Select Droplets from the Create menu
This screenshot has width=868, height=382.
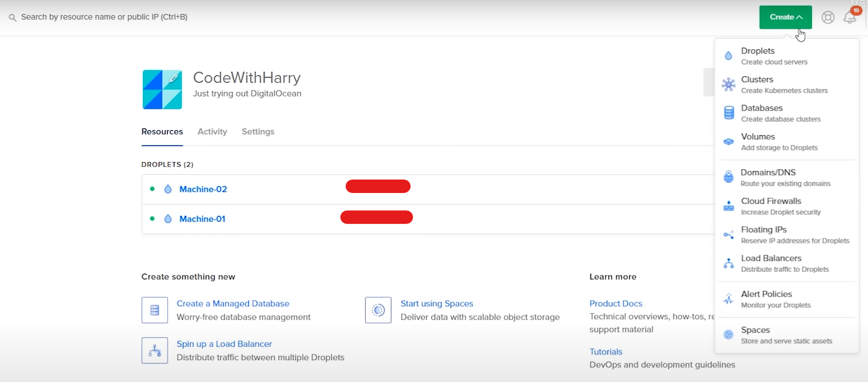click(787, 56)
